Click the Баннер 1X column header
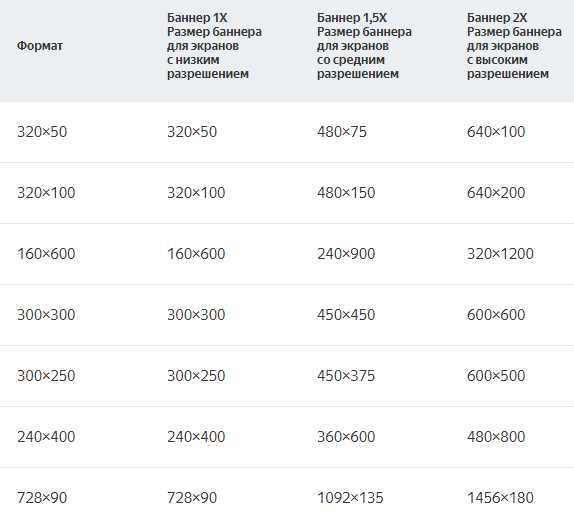The height and width of the screenshot is (525, 574). tap(214, 46)
